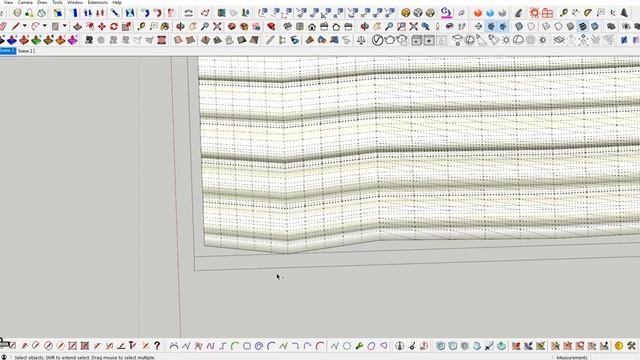
Task: Click the red sun gear icon
Action: coord(534,13)
